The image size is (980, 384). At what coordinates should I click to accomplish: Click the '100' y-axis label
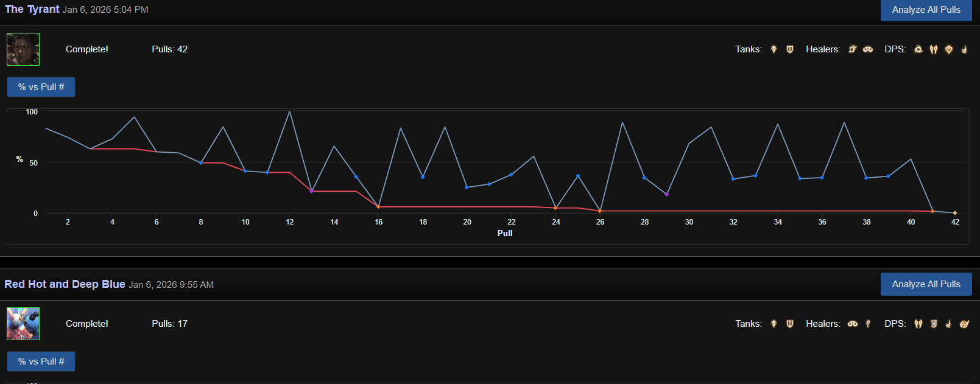[32, 112]
